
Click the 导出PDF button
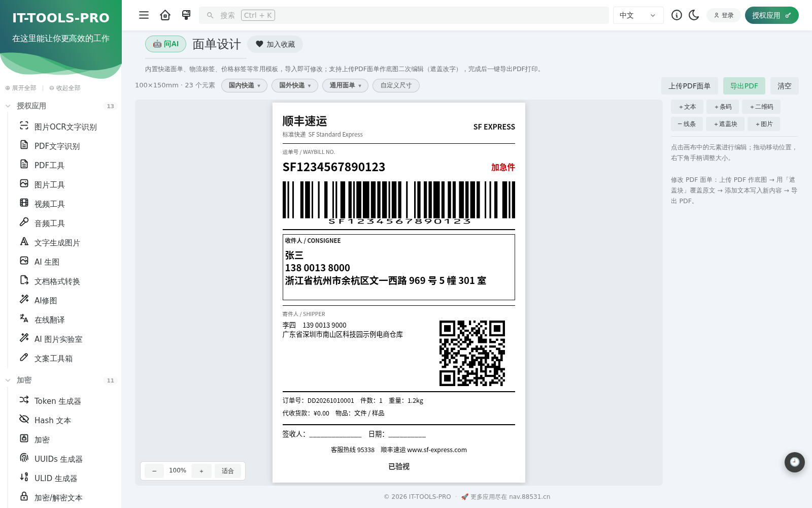(x=744, y=86)
